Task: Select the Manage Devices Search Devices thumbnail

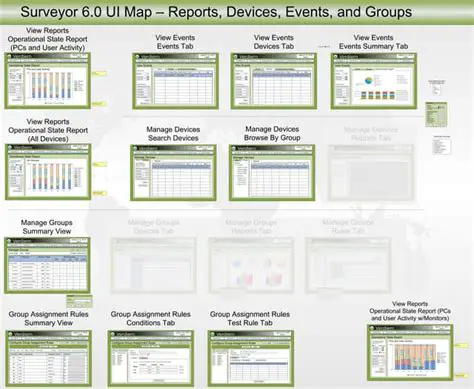Action: [x=173, y=173]
